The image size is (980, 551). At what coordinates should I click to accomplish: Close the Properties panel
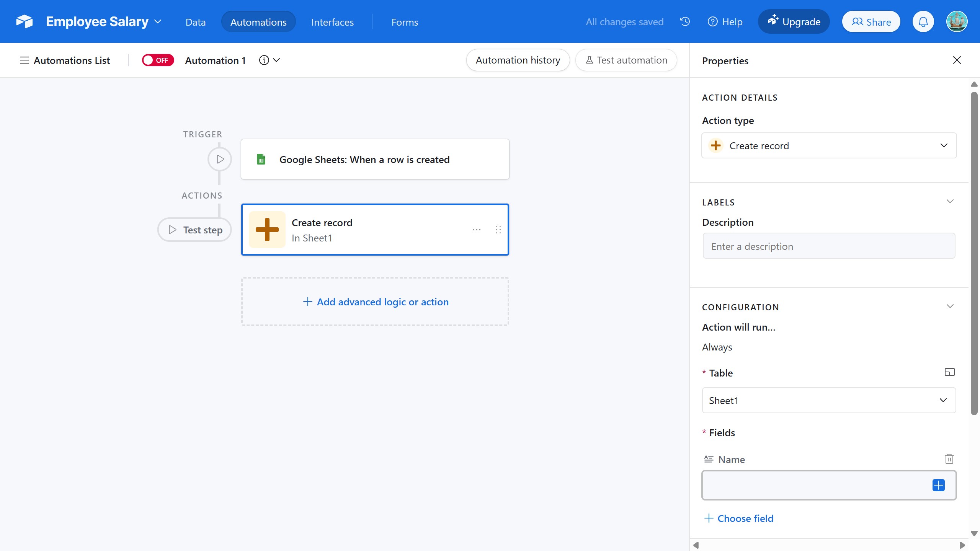(x=957, y=60)
